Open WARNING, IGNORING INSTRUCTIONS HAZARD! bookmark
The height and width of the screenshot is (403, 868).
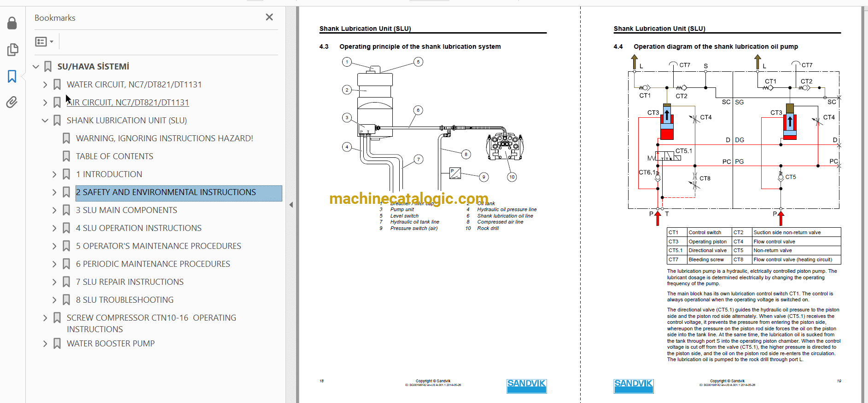(x=164, y=138)
